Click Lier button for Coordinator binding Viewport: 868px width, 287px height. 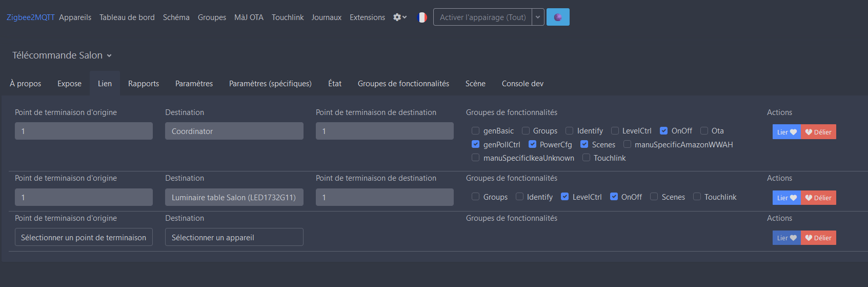click(x=786, y=132)
